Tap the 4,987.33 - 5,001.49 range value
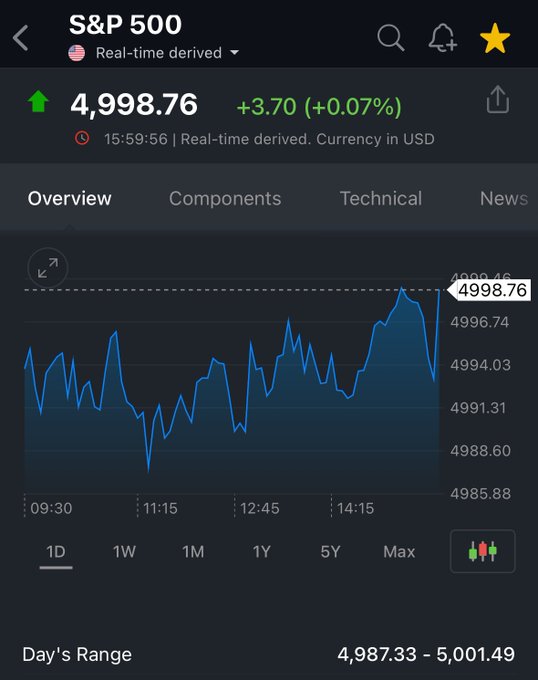Viewport: 538px width, 680px height. 426,654
